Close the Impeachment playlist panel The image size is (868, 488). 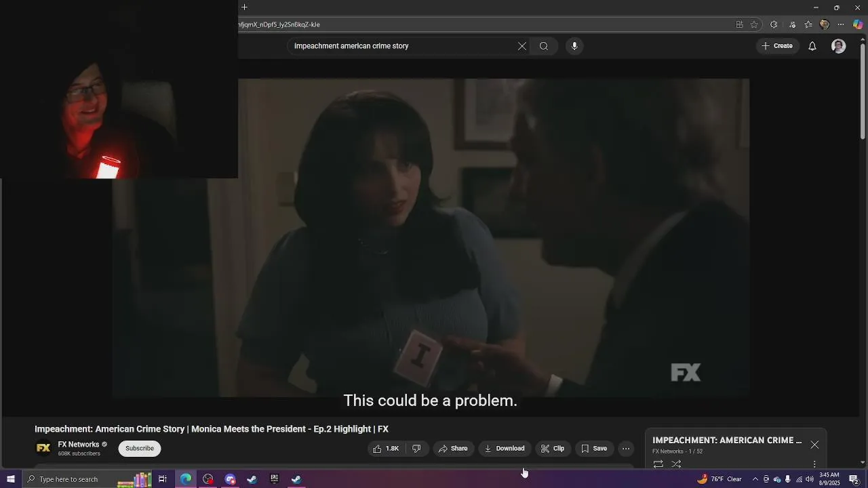point(814,445)
